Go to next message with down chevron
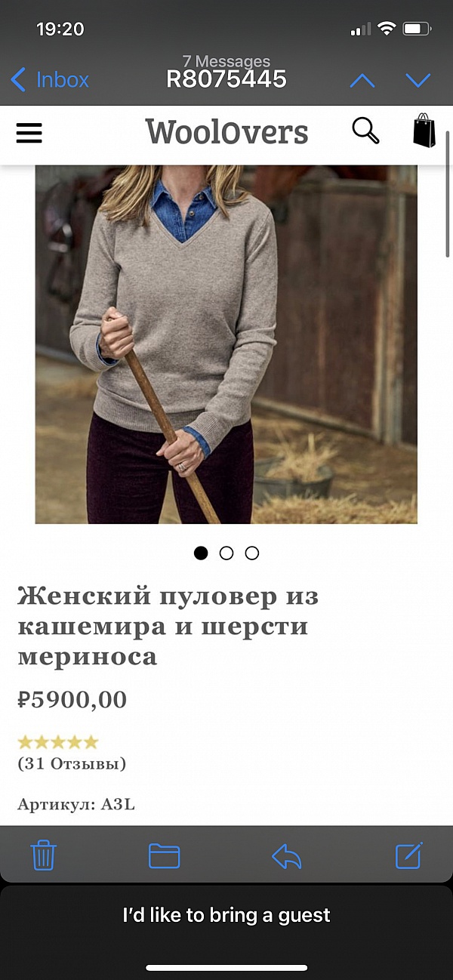 click(x=418, y=80)
